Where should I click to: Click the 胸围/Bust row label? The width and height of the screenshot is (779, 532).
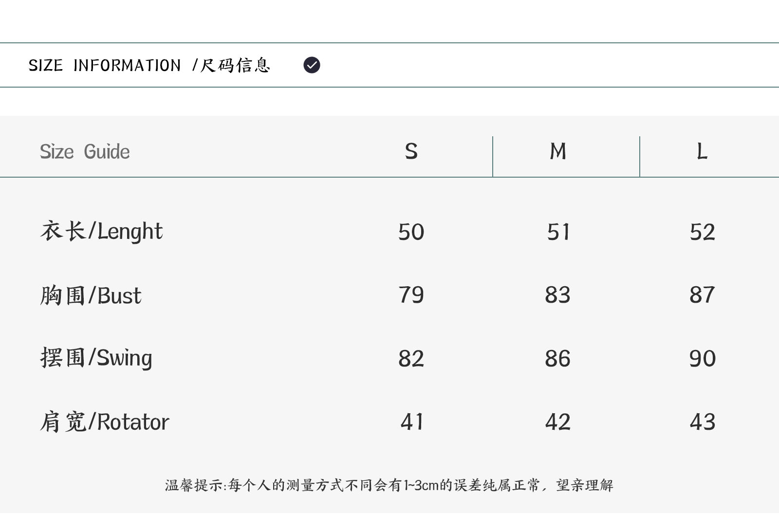91,295
